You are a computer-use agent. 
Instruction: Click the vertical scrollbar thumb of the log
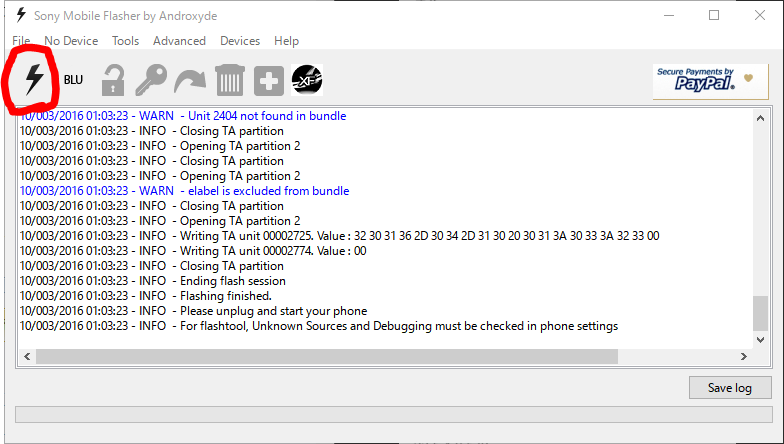(760, 313)
